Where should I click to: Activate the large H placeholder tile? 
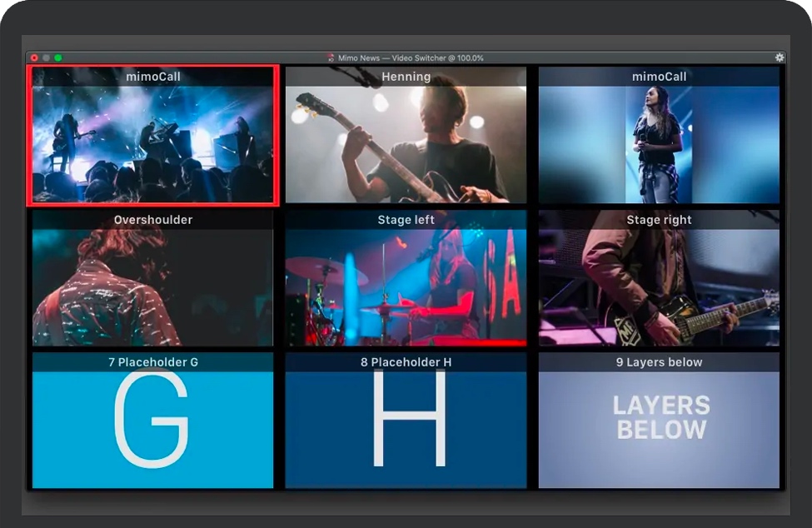(x=406, y=429)
